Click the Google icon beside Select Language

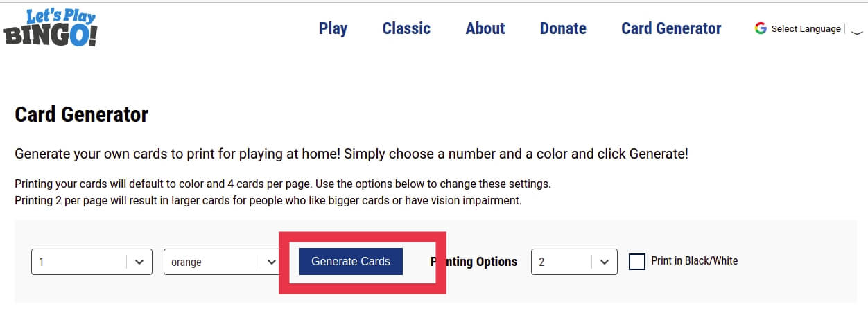pos(761,28)
